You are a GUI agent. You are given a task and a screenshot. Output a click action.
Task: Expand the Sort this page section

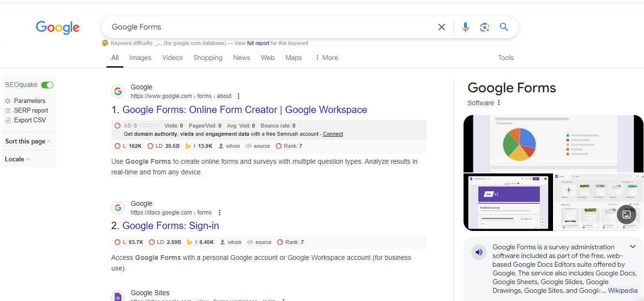coord(28,142)
